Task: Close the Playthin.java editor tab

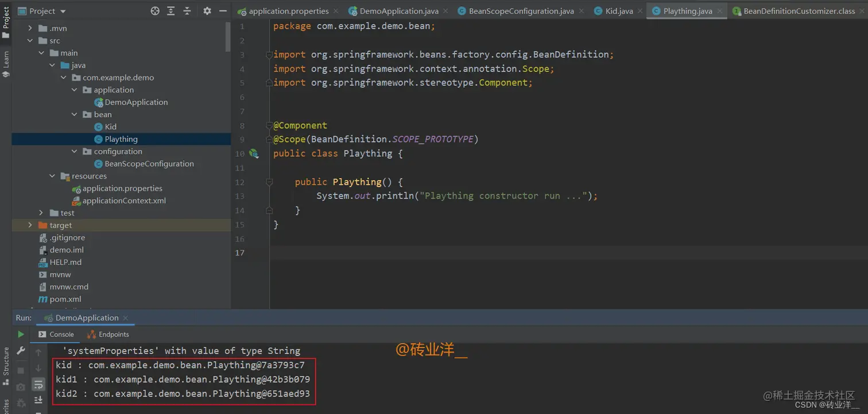Action: pyautogui.click(x=719, y=11)
